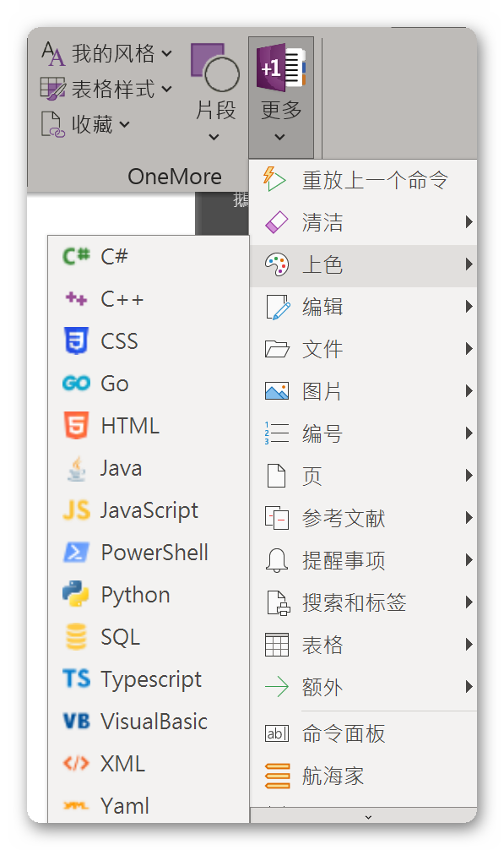Open 命令面板 command palette
This screenshot has width=504, height=850.
[x=363, y=733]
